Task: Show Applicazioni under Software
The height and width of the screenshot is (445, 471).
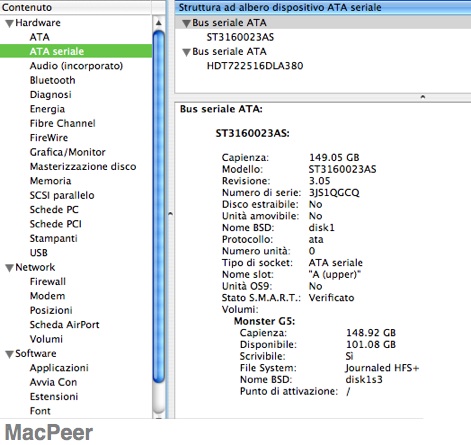Action: click(x=59, y=368)
